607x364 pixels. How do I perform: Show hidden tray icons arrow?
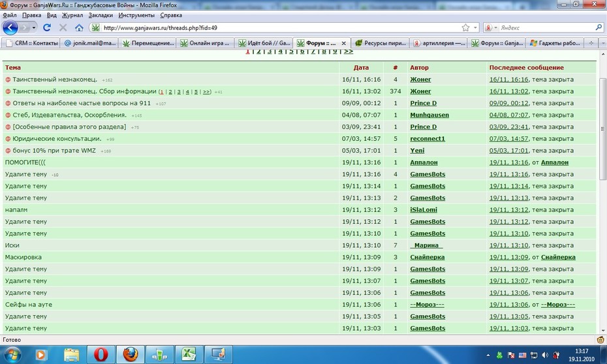click(x=488, y=355)
